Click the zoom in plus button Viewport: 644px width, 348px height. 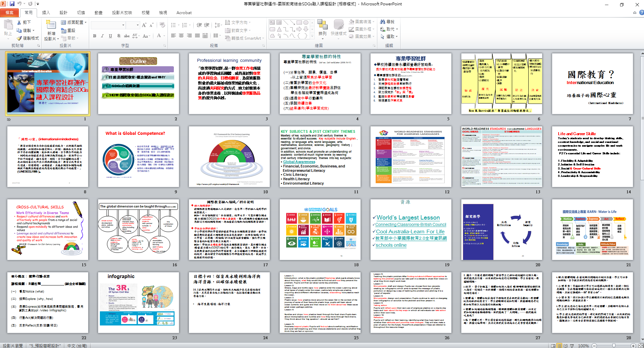click(633, 345)
